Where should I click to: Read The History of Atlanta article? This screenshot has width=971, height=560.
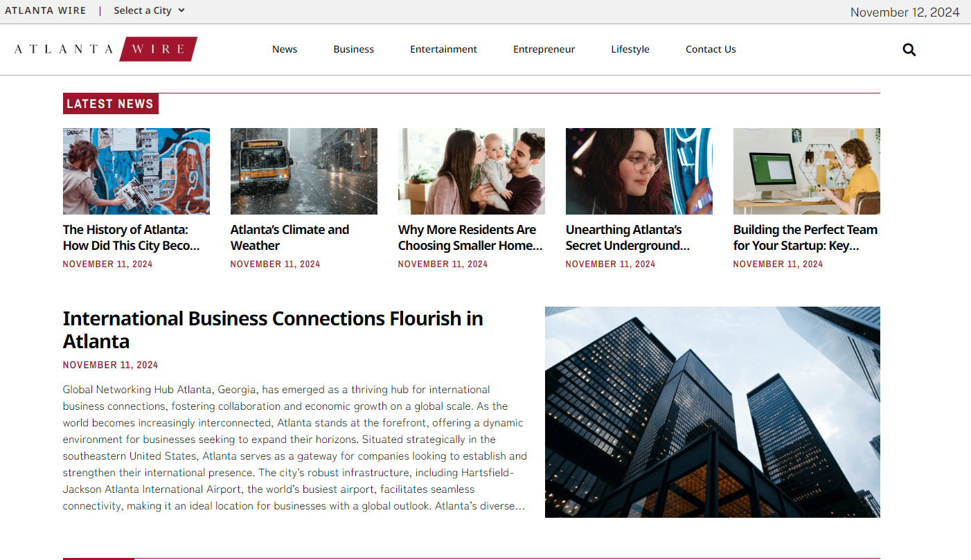coord(132,237)
